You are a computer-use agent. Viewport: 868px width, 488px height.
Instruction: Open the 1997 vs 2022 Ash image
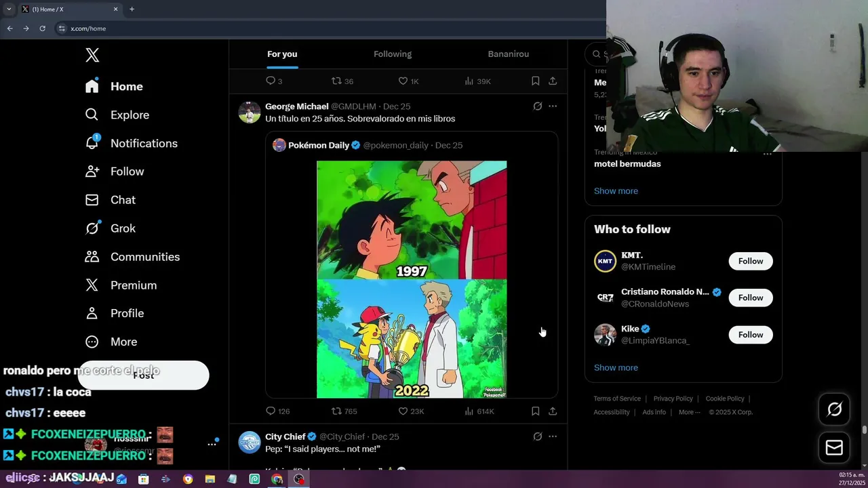point(412,279)
